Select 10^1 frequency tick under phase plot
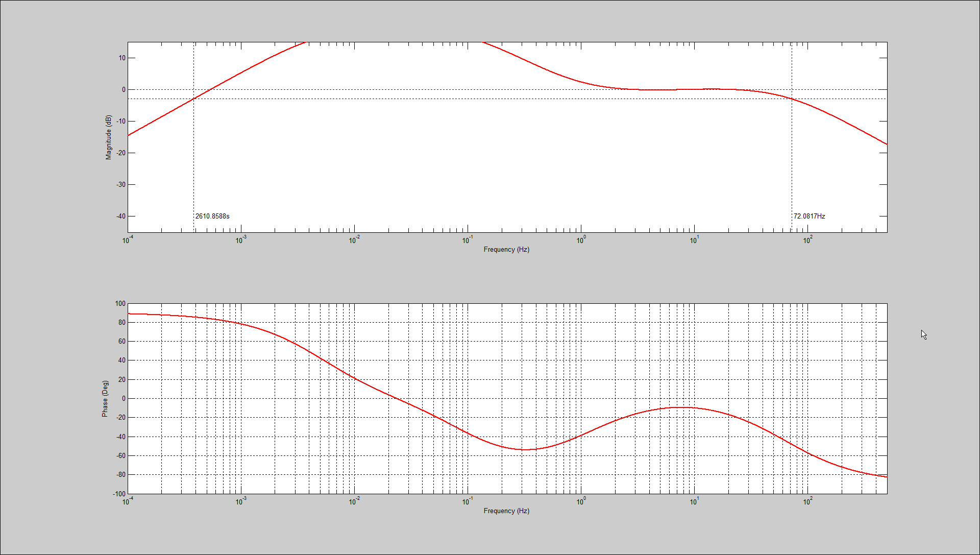The height and width of the screenshot is (555, 980). [x=694, y=501]
